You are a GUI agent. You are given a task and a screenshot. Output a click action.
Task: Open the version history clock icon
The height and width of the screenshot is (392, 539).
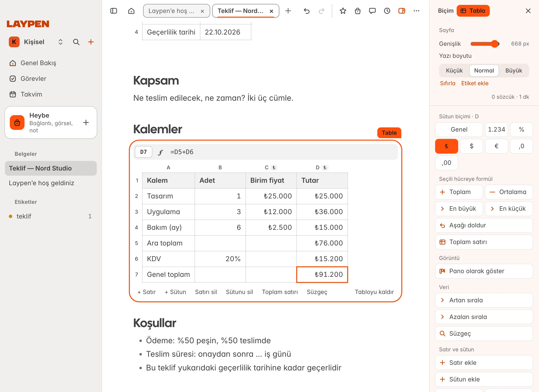[x=387, y=11]
